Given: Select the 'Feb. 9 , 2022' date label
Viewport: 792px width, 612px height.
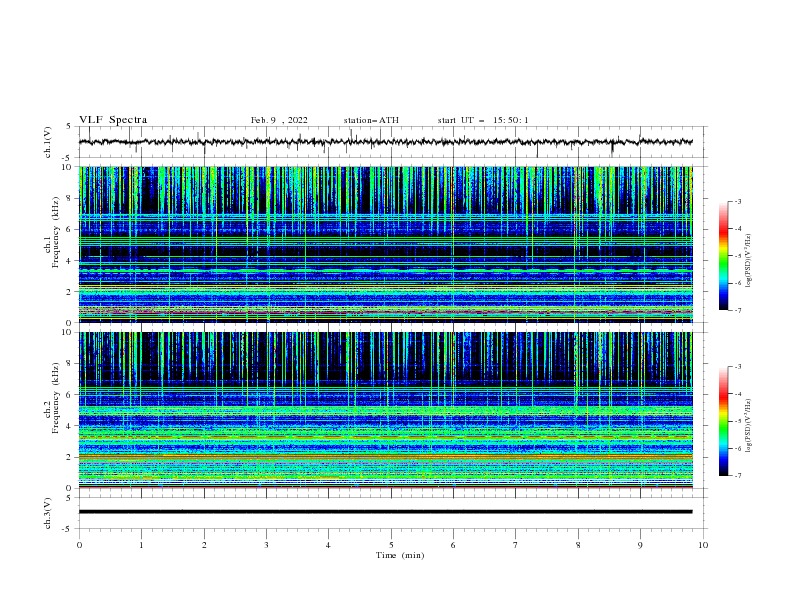Looking at the screenshot, I should [279, 120].
